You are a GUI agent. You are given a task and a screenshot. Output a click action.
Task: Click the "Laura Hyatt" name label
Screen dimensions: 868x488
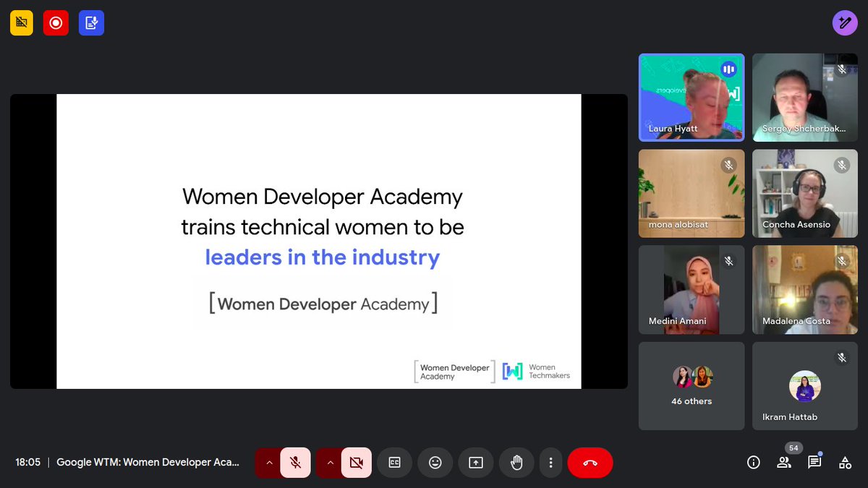pos(673,129)
